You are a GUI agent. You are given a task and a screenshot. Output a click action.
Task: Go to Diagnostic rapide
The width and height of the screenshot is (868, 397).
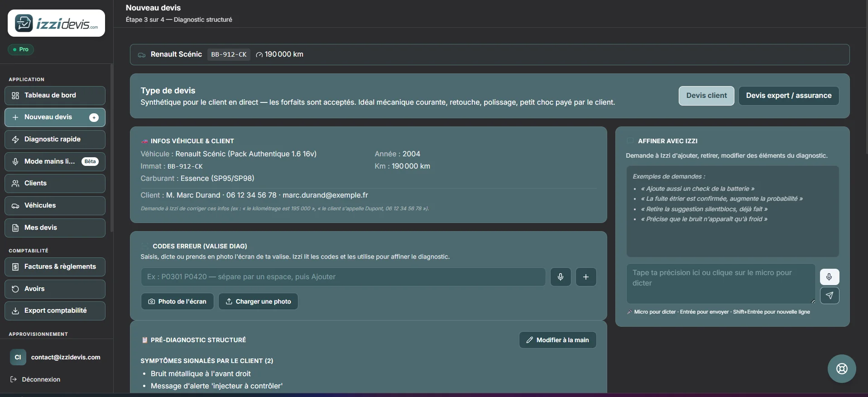coord(55,140)
